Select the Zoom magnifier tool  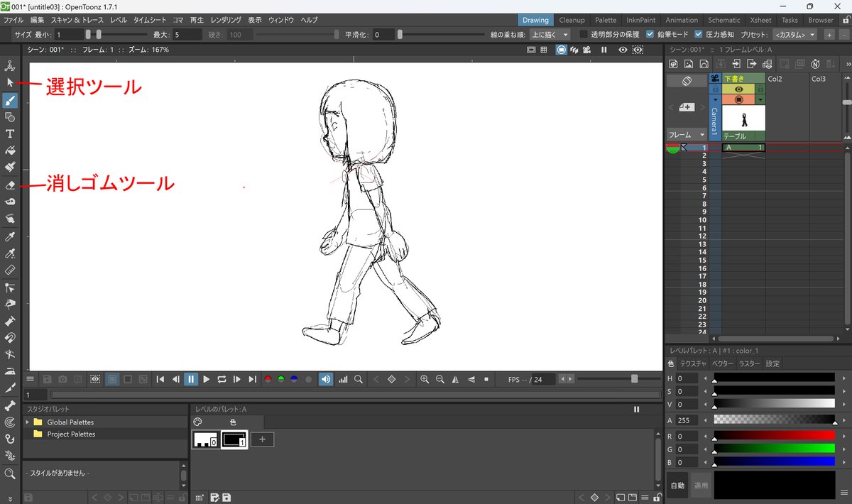coord(10,473)
